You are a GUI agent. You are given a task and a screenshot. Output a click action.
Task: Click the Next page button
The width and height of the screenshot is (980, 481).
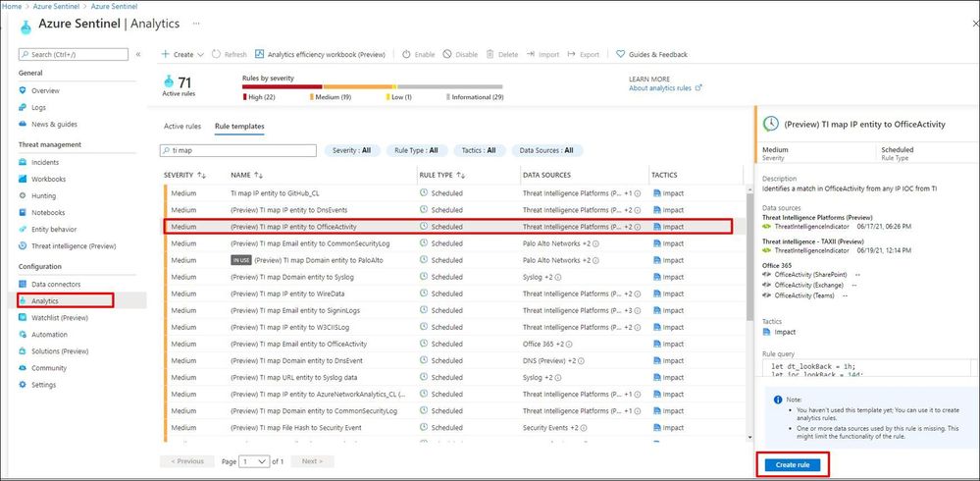[x=313, y=461]
